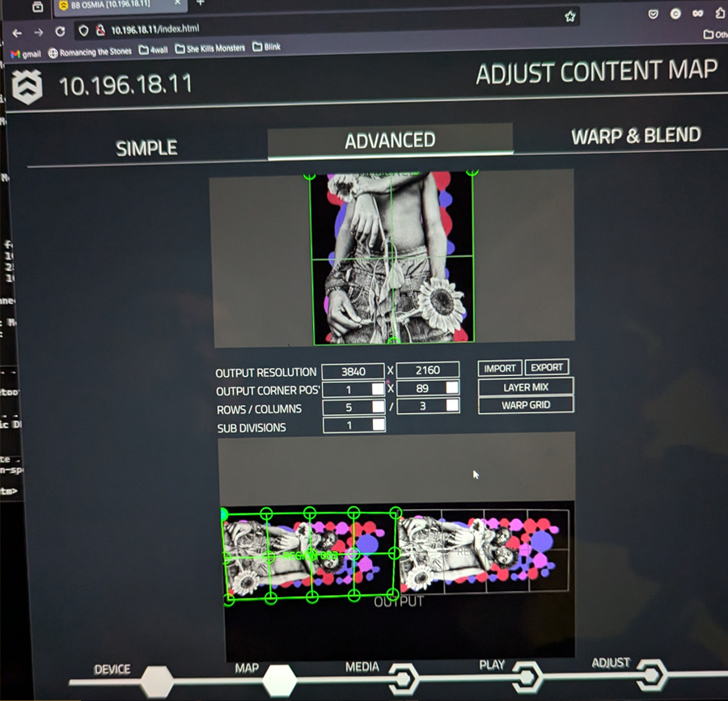Screen dimensions: 728x701
Task: Click the BrightSign logo icon
Action: (x=27, y=87)
